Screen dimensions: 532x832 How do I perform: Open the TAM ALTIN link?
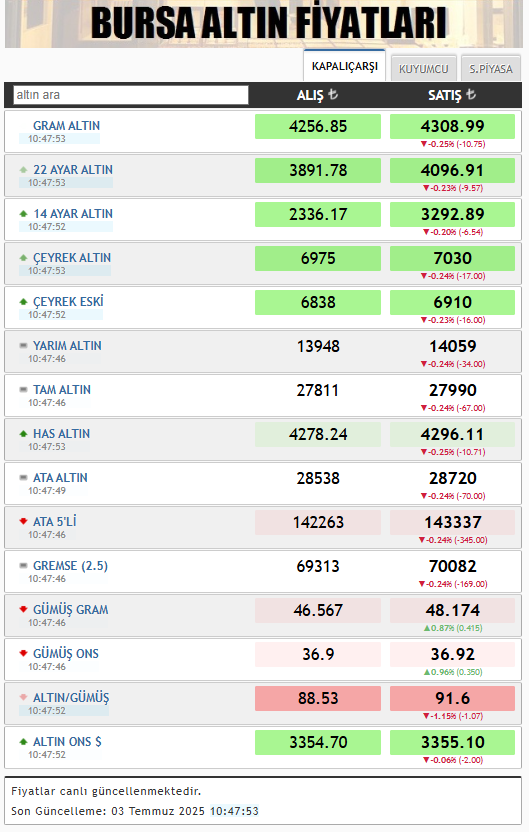click(x=62, y=390)
